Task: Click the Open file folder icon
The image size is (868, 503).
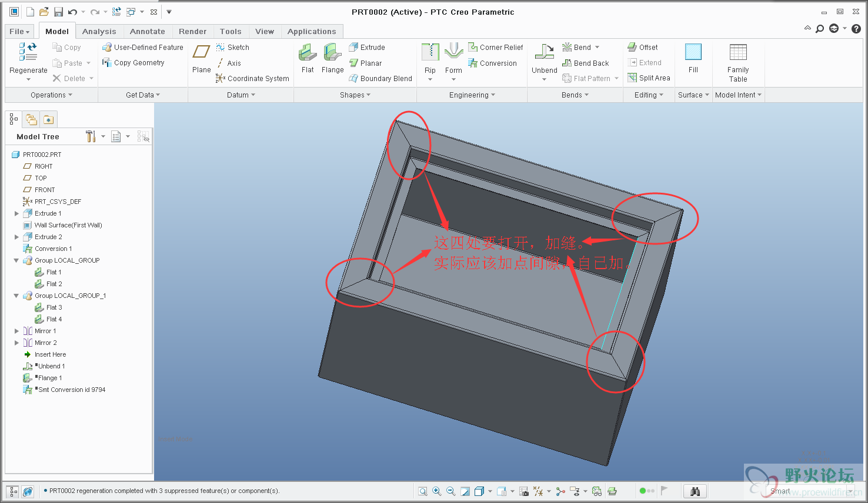Action: 44,12
